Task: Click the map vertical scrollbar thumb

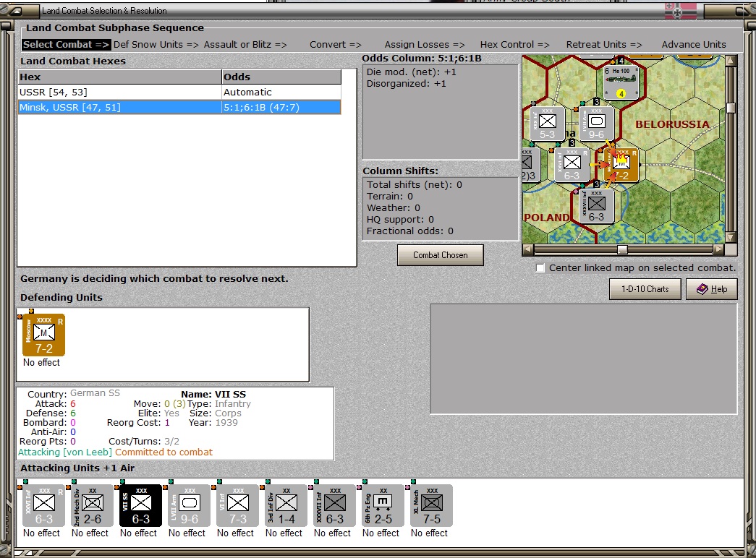Action: 731,108
